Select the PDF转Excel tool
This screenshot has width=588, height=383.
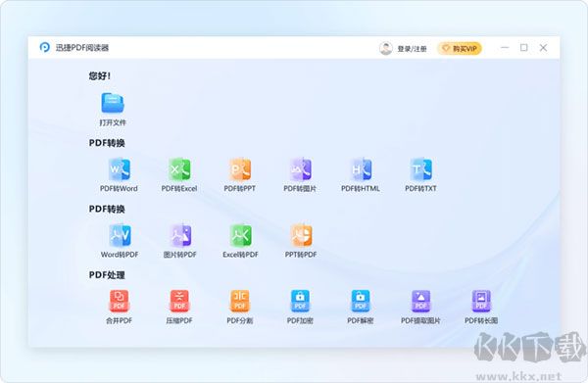click(179, 169)
